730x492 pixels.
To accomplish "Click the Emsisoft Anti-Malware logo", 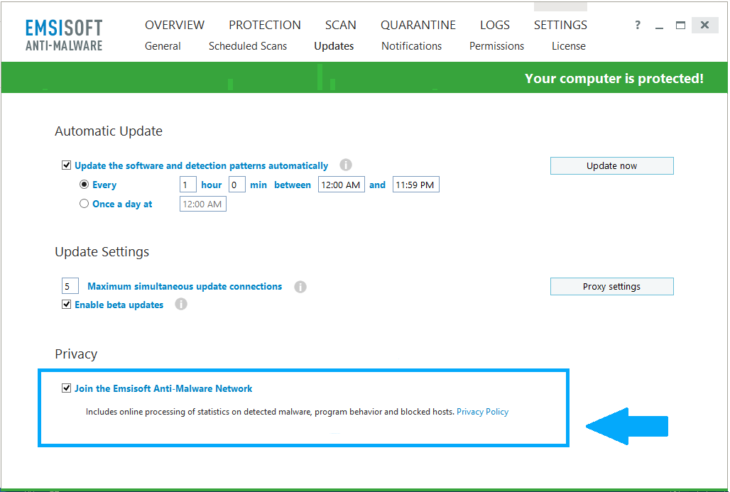I will click(64, 33).
